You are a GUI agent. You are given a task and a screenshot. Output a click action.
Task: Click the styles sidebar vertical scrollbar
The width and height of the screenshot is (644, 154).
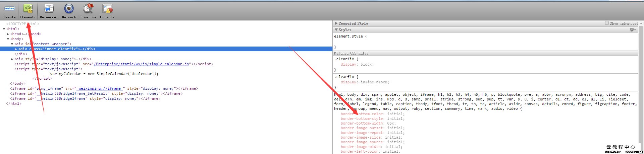(641, 87)
